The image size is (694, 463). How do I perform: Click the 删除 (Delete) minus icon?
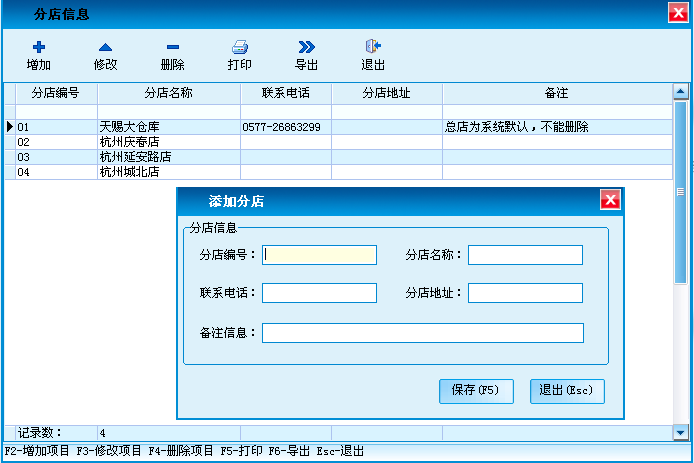[x=172, y=47]
